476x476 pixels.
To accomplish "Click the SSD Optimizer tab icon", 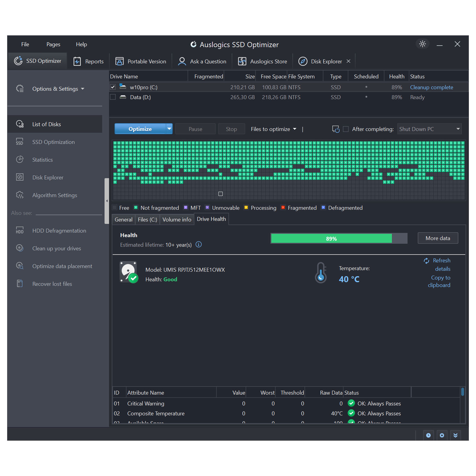I will coord(18,61).
